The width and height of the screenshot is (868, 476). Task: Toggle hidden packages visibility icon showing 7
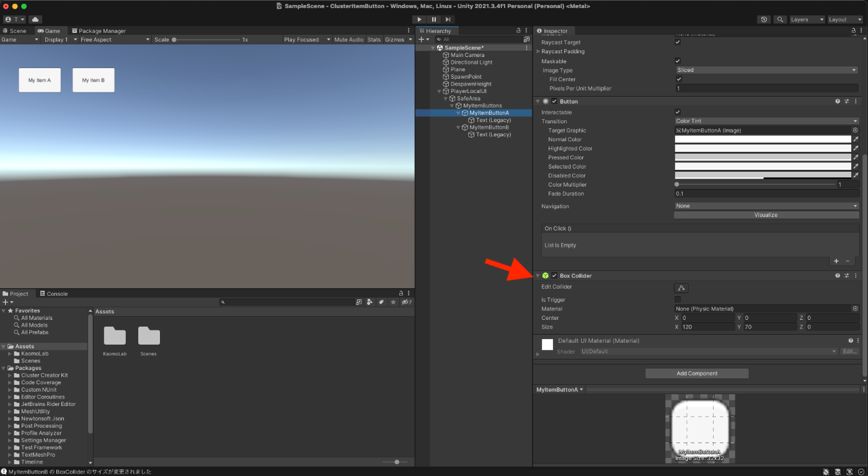pyautogui.click(x=406, y=302)
